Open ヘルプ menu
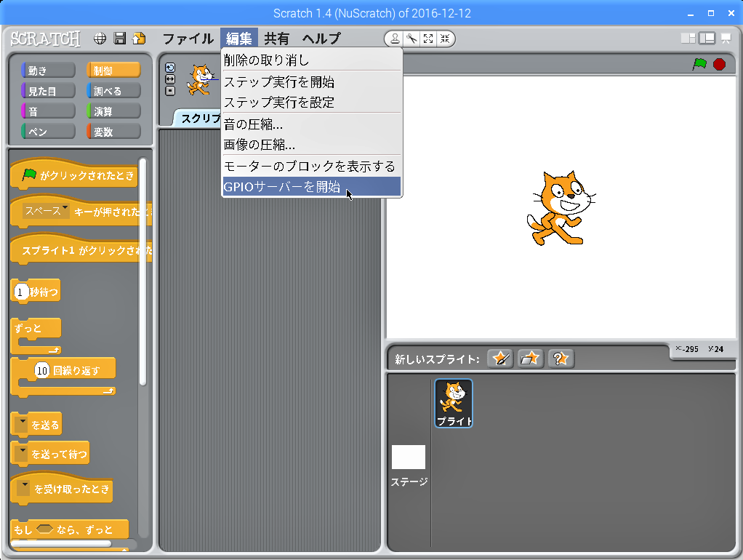The height and width of the screenshot is (560, 743). [x=322, y=39]
